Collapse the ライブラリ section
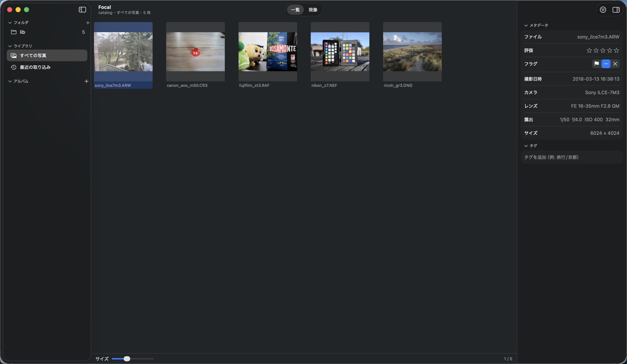This screenshot has width=627, height=364. pyautogui.click(x=10, y=46)
